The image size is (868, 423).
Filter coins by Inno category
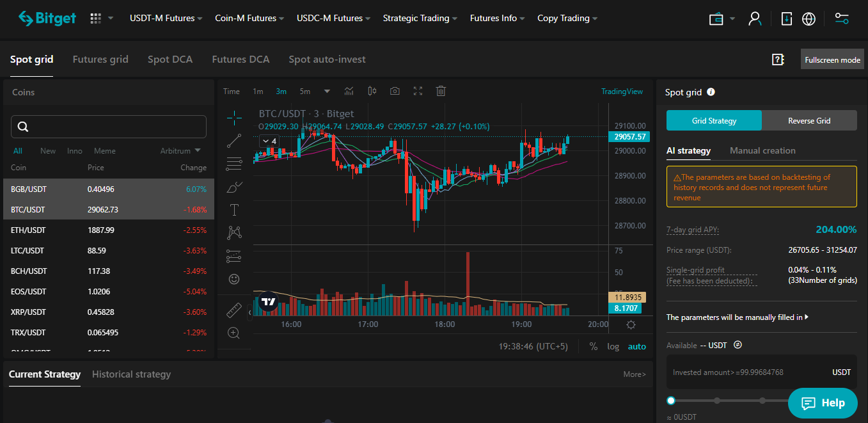[75, 151]
